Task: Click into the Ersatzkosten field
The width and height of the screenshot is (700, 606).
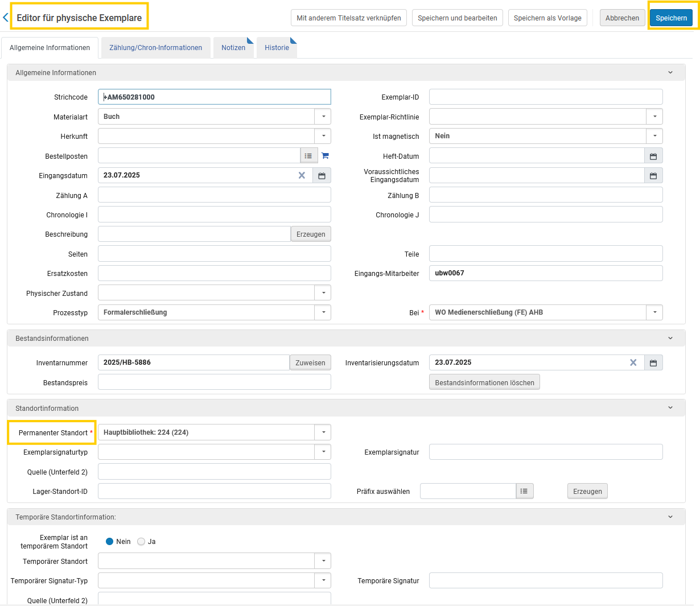Action: (x=214, y=273)
